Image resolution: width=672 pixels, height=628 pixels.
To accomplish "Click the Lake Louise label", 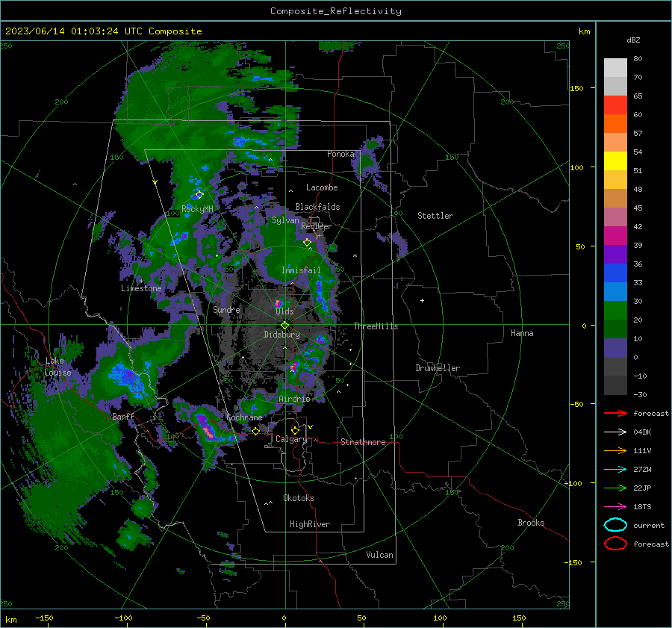I will click(57, 367).
